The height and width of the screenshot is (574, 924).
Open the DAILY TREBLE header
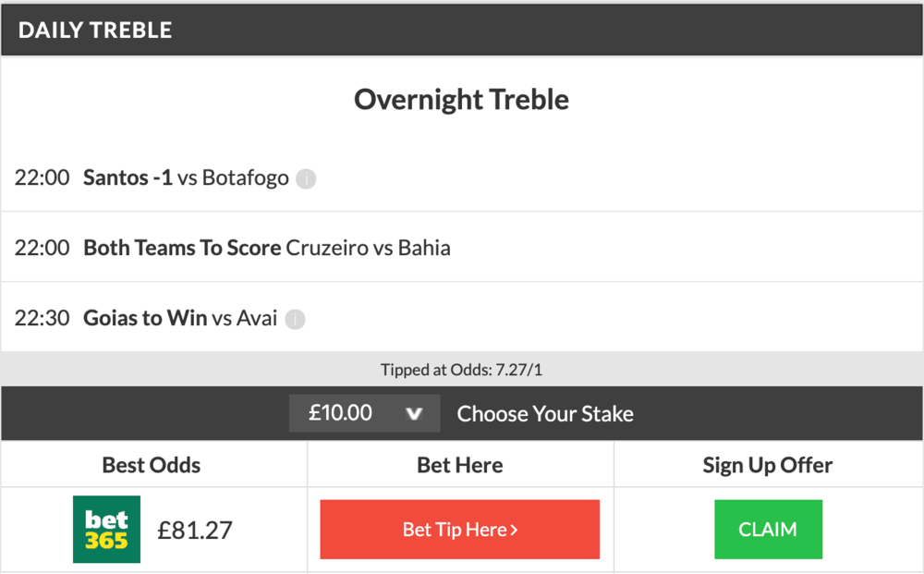[93, 30]
